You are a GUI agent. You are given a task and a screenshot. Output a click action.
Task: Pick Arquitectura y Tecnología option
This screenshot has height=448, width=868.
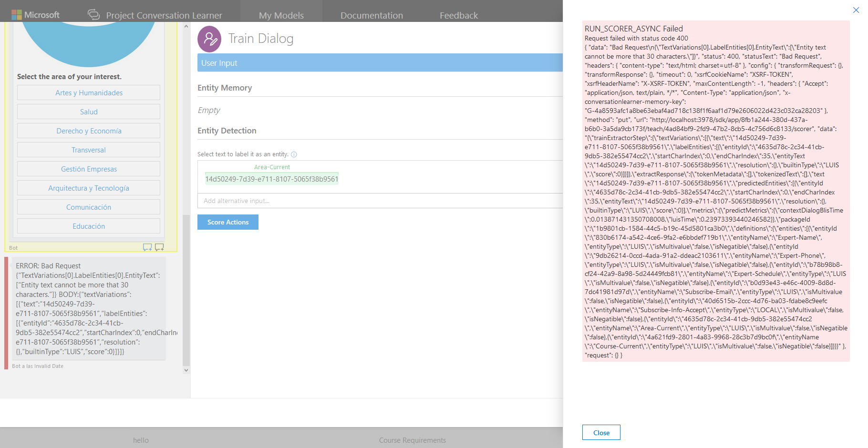(x=89, y=188)
